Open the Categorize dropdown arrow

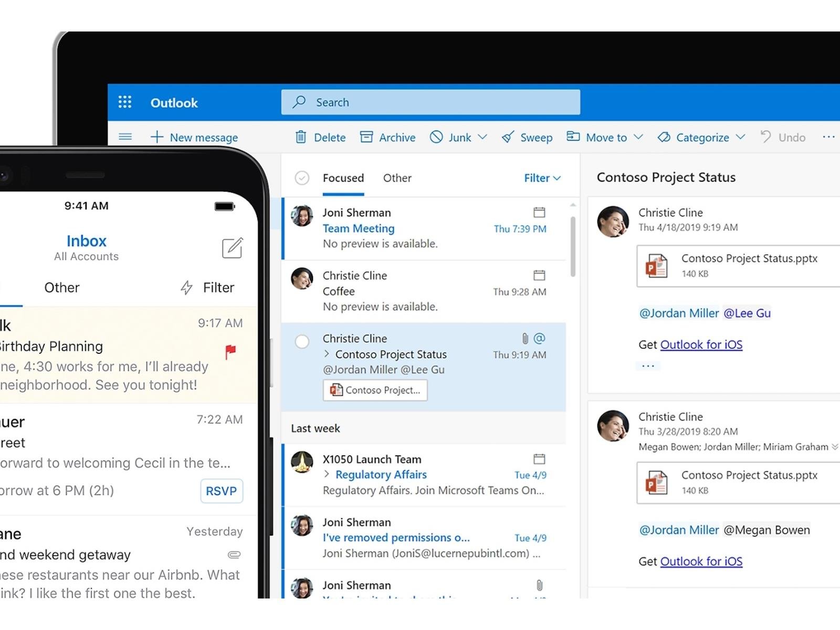pos(740,137)
